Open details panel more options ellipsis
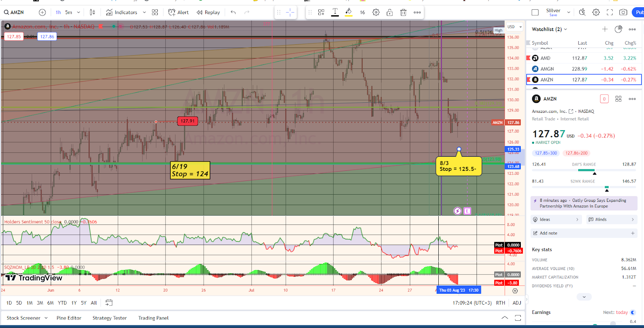The image size is (644, 328). (x=632, y=99)
